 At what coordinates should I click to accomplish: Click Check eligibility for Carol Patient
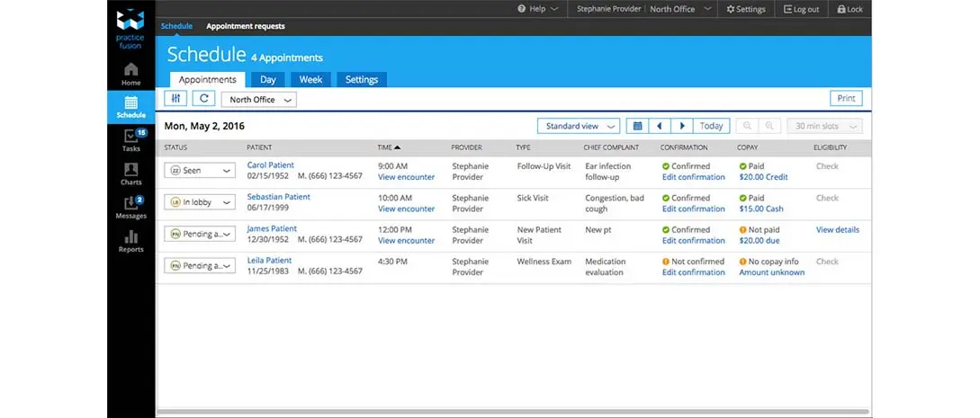tap(827, 166)
